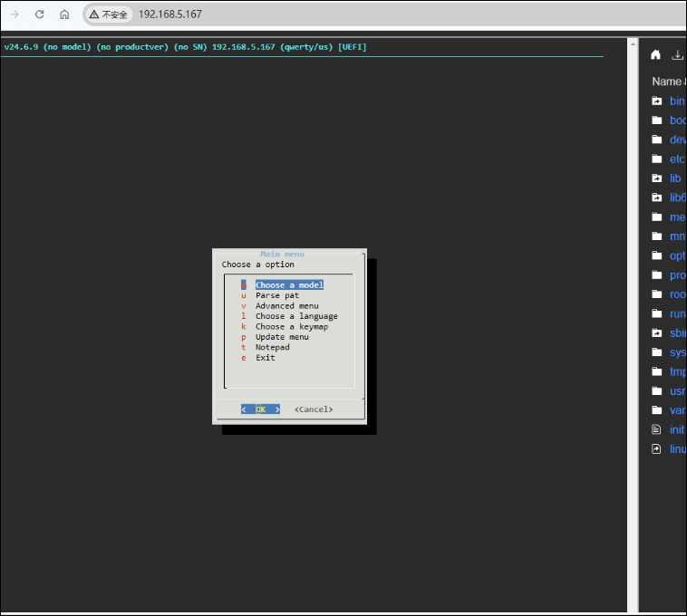Select 'Advanced menu' option

pos(286,306)
